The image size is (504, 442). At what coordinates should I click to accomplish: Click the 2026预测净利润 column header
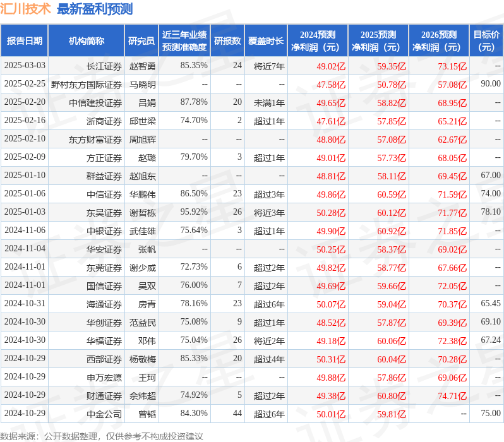tap(439, 40)
